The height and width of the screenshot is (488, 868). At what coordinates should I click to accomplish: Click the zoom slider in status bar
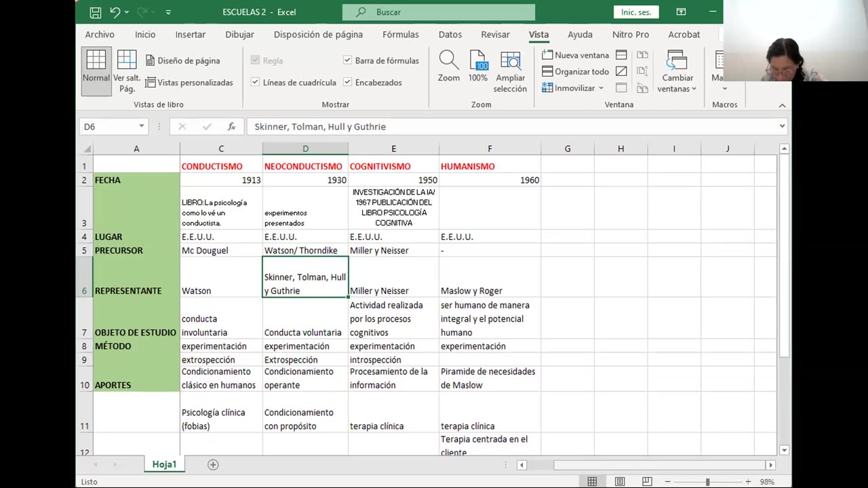[707, 482]
